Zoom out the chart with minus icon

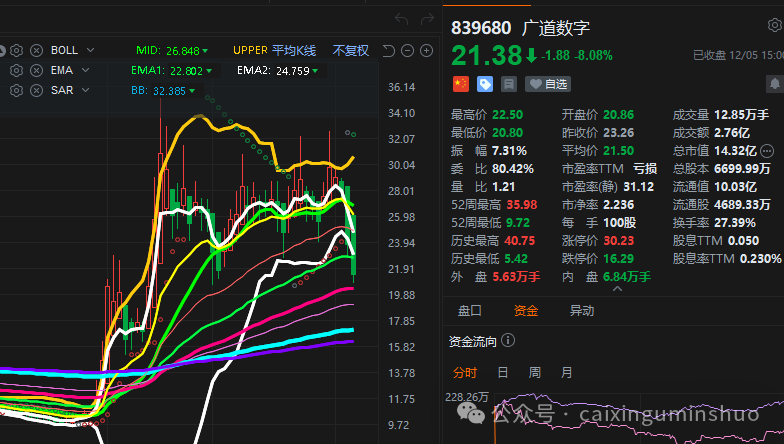click(408, 50)
